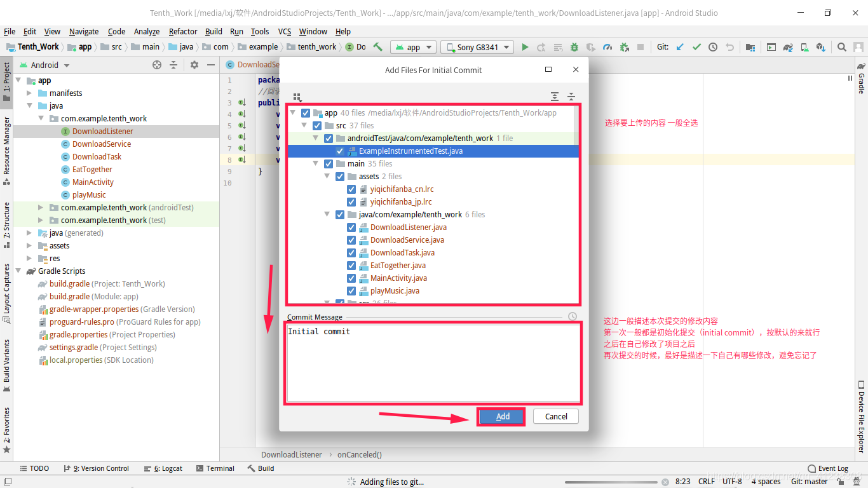868x488 pixels.
Task: Run the app with the green play icon
Action: pos(525,47)
